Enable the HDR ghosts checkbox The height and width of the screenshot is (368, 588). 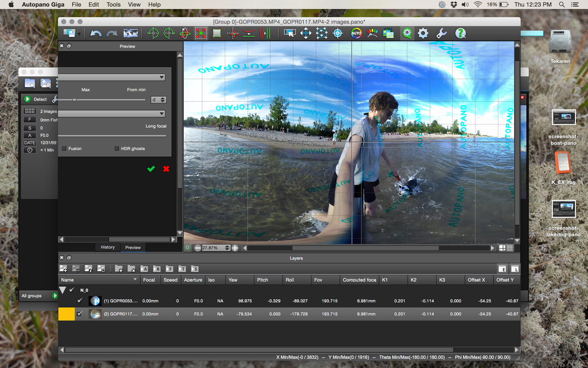tap(117, 149)
